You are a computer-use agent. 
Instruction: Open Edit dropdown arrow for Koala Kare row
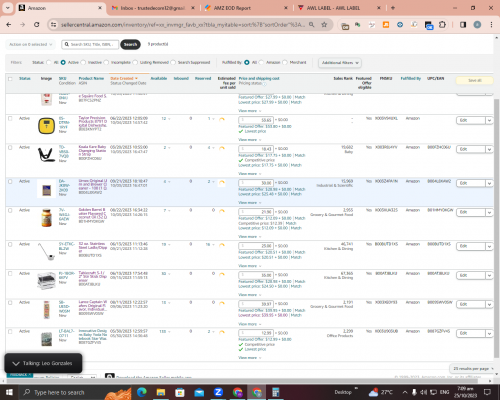[489, 149]
